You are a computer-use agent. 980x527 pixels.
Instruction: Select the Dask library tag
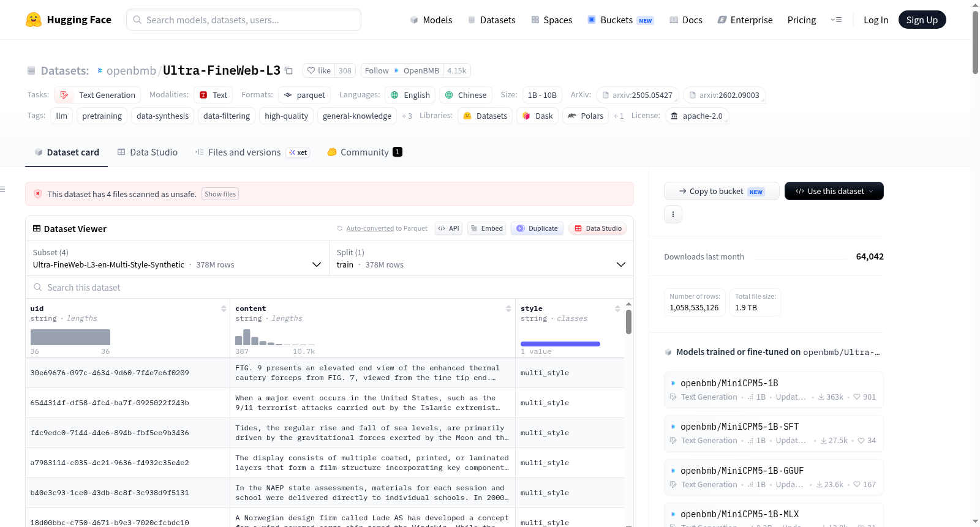point(537,116)
